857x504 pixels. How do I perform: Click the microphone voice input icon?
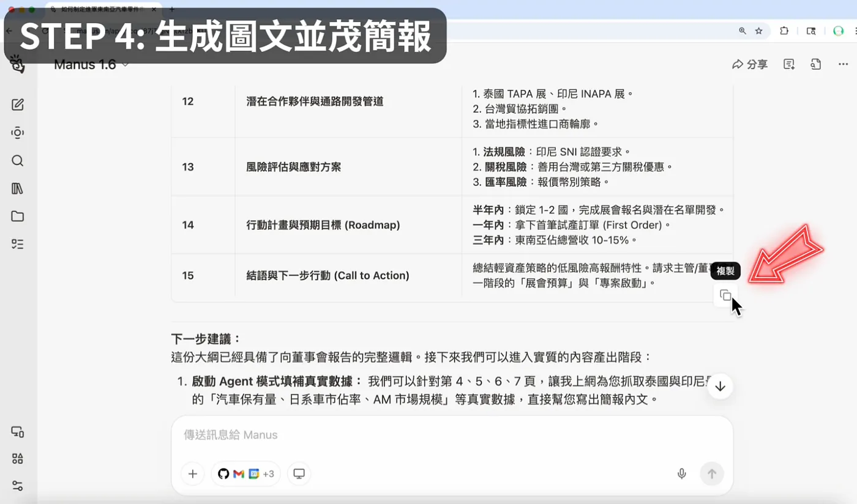pos(681,473)
